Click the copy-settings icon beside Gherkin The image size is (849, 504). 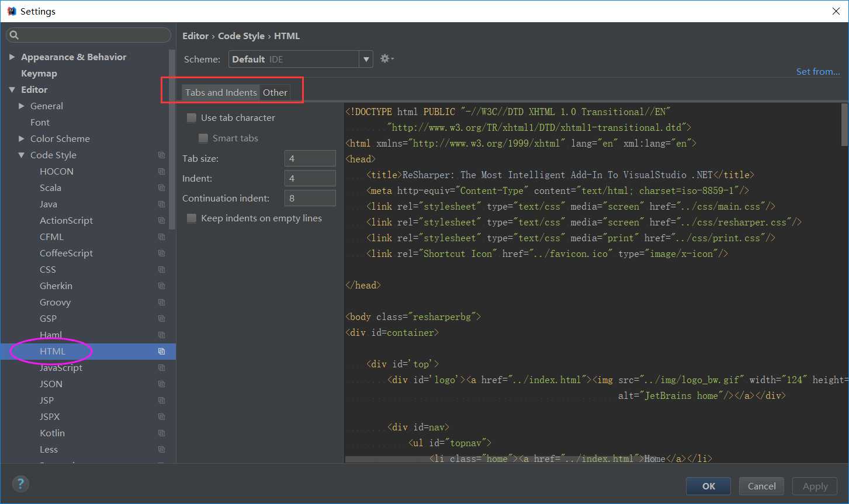point(161,286)
